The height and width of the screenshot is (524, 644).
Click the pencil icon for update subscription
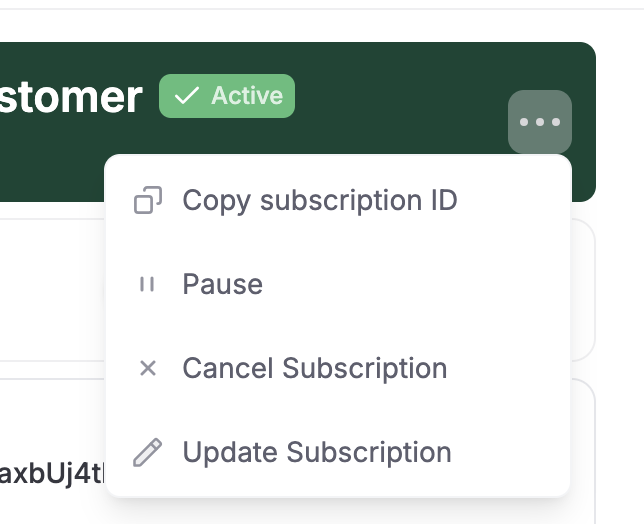tap(148, 452)
